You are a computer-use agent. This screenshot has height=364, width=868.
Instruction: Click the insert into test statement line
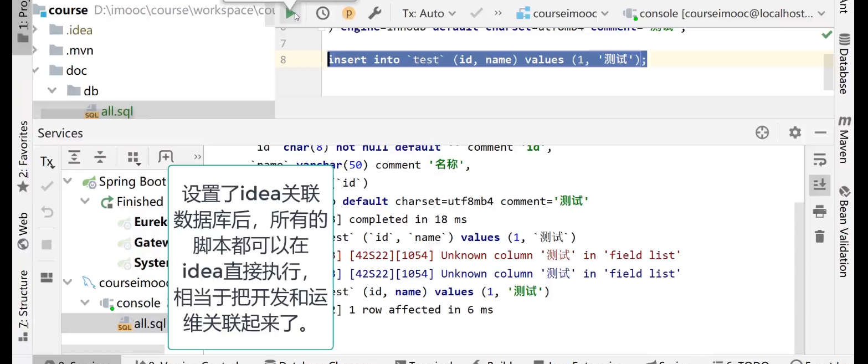tap(487, 59)
